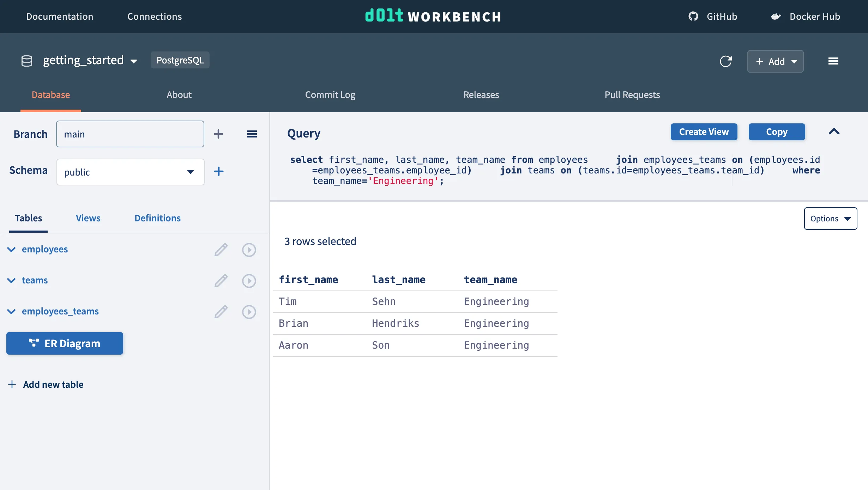
Task: Click the Docker Hub whale icon
Action: coord(776,16)
